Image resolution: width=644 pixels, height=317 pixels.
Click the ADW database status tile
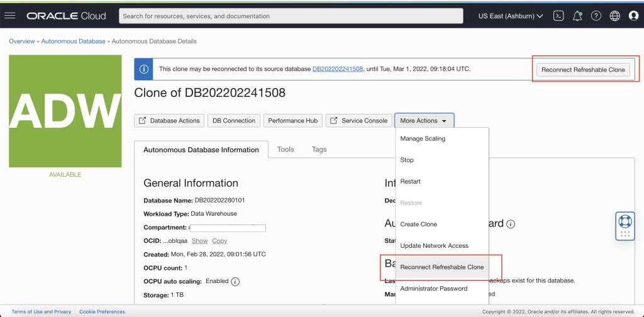pos(65,111)
